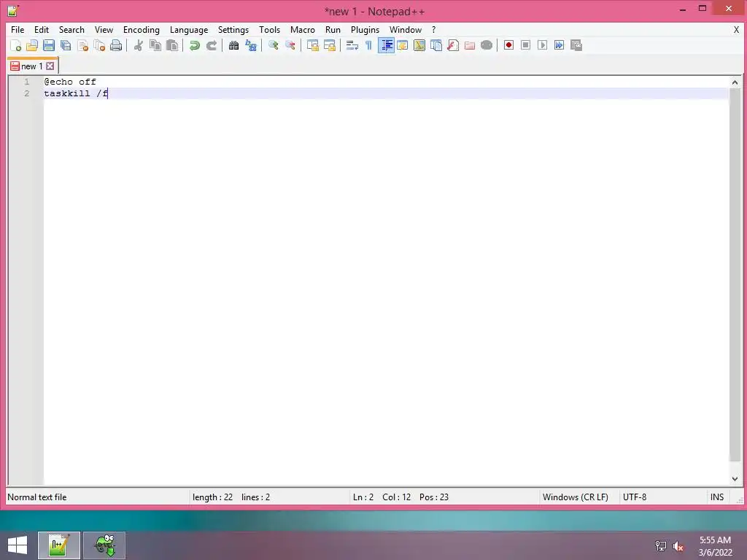Viewport: 747px width, 560px height.
Task: Toggle the Folder as Workspace icon
Action: 470,45
